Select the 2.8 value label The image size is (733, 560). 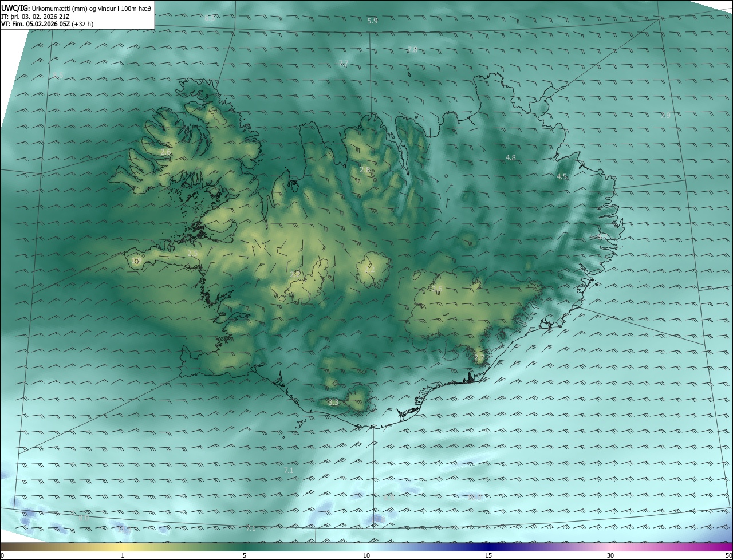(365, 169)
